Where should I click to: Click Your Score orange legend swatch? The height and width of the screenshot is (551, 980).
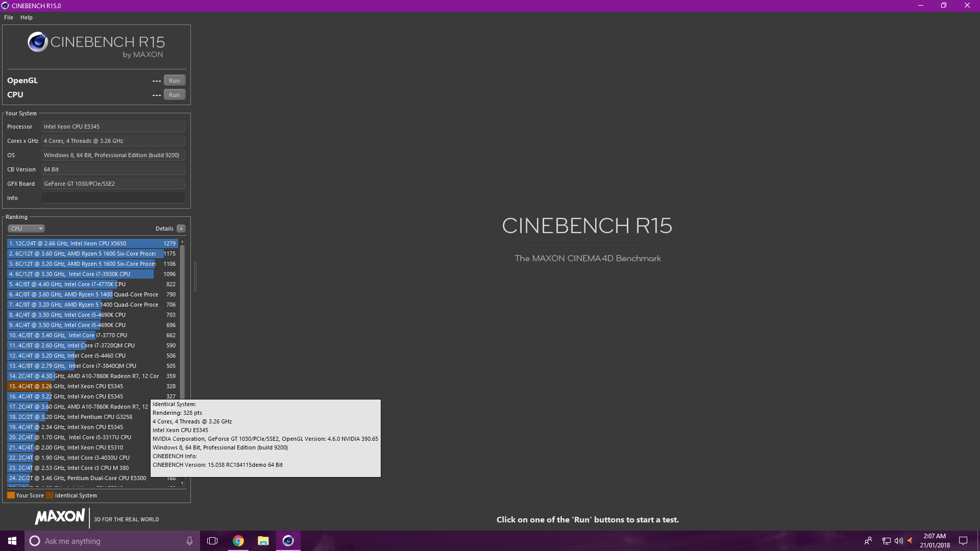tap(11, 495)
